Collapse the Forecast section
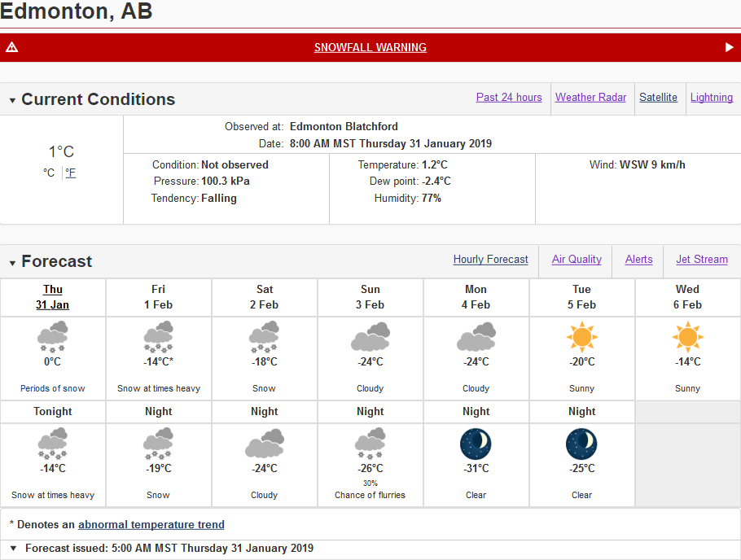 point(12,263)
